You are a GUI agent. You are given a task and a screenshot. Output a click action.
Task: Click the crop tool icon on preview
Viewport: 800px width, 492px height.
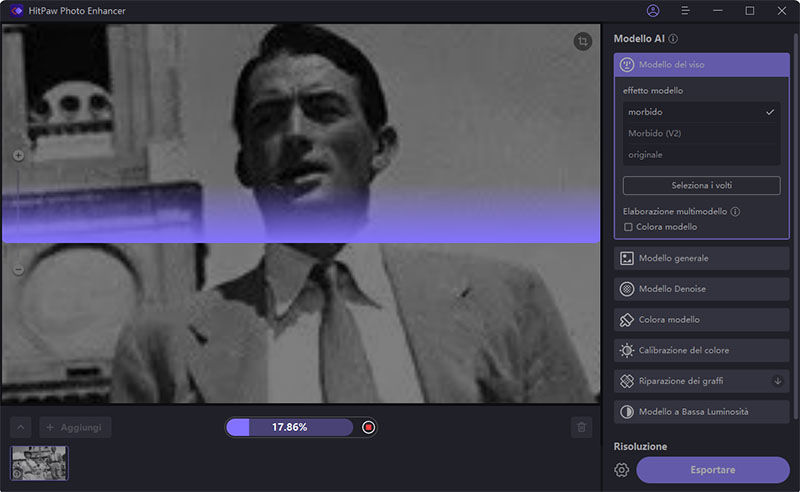pyautogui.click(x=583, y=41)
